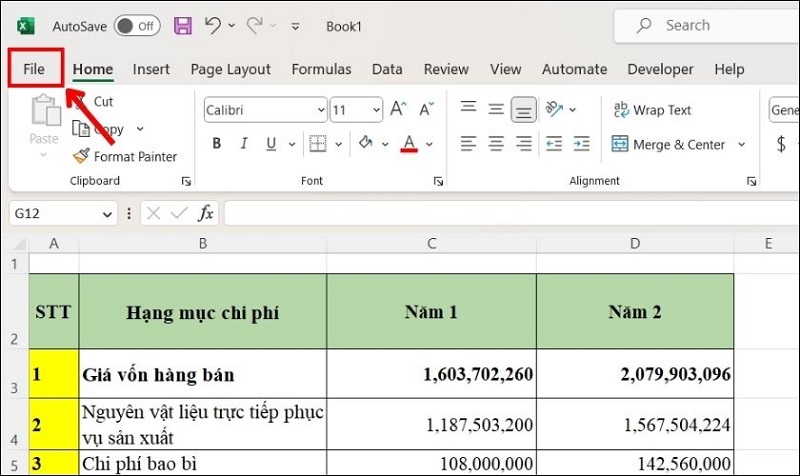
Task: Click the Search box in title bar
Action: pyautogui.click(x=700, y=26)
